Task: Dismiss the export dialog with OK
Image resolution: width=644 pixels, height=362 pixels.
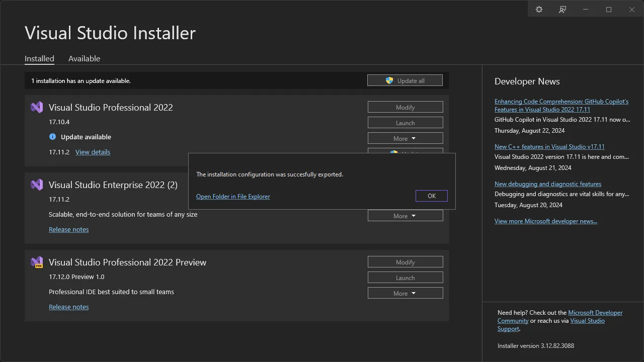Action: point(431,196)
